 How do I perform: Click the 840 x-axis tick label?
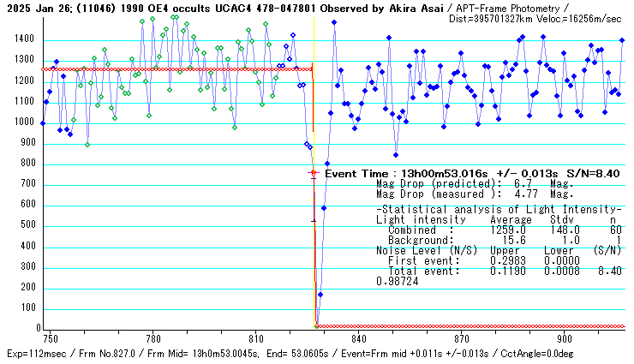tap(358, 338)
